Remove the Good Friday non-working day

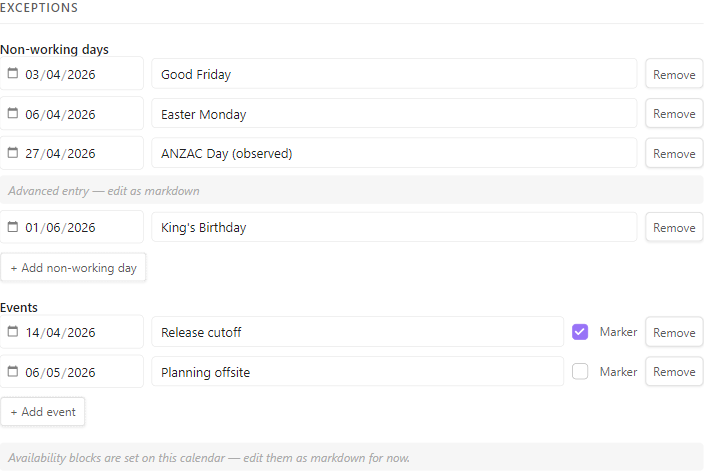(x=674, y=74)
